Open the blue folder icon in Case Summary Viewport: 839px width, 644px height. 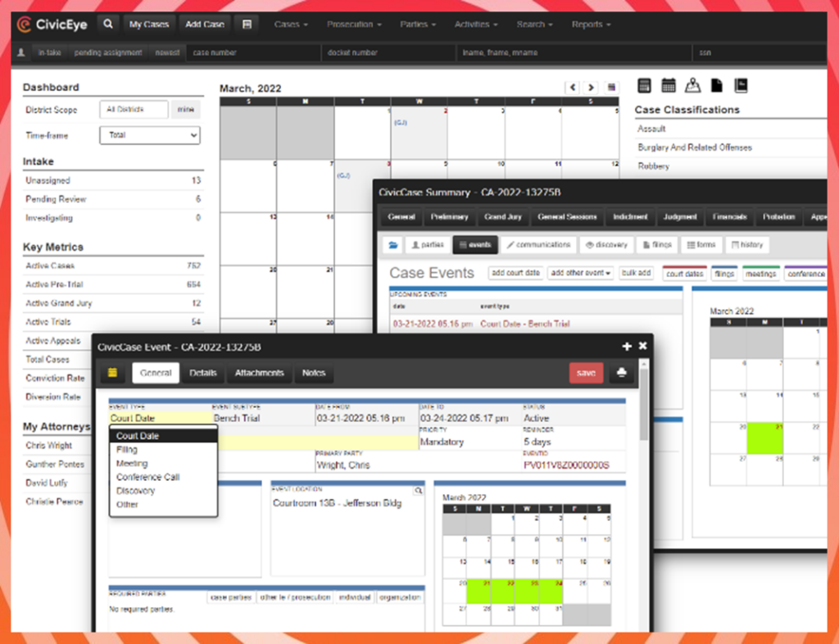pos(393,244)
